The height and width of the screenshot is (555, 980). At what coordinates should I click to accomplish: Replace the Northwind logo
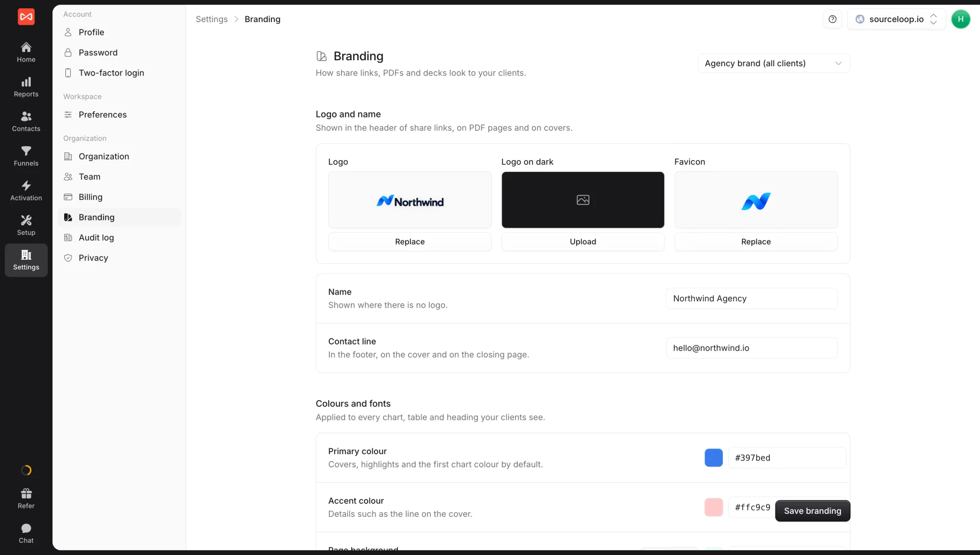tap(410, 242)
